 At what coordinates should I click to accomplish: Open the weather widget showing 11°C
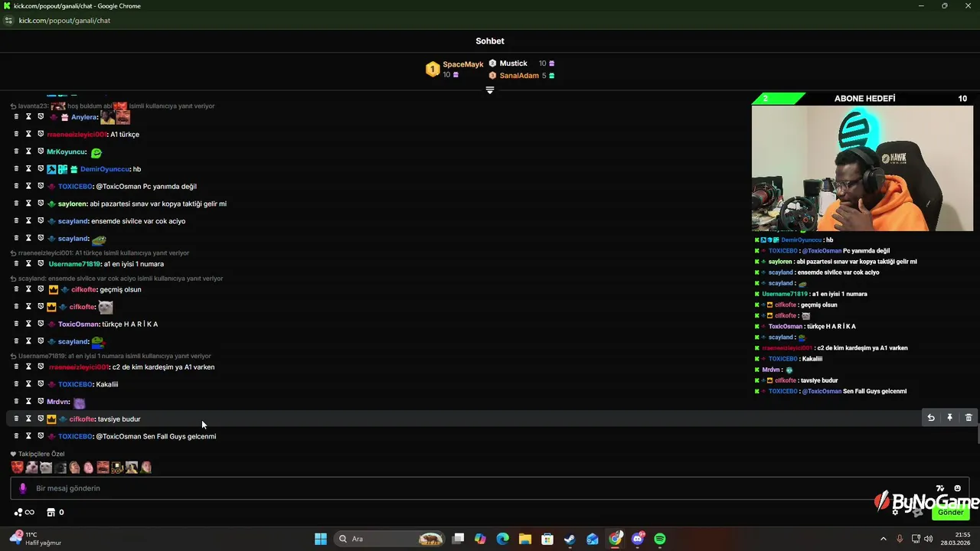pyautogui.click(x=34, y=539)
